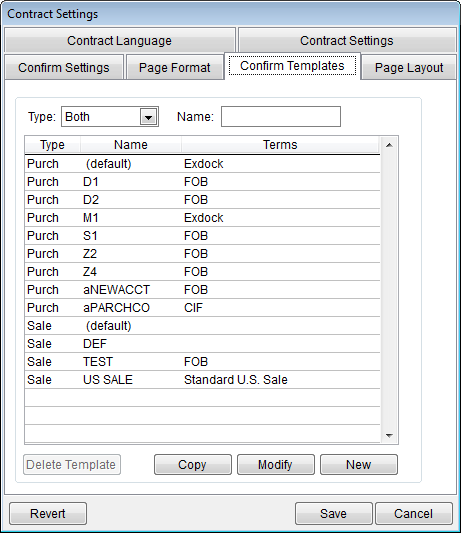Select the US SALE template row
Image resolution: width=461 pixels, height=533 pixels.
click(202, 380)
